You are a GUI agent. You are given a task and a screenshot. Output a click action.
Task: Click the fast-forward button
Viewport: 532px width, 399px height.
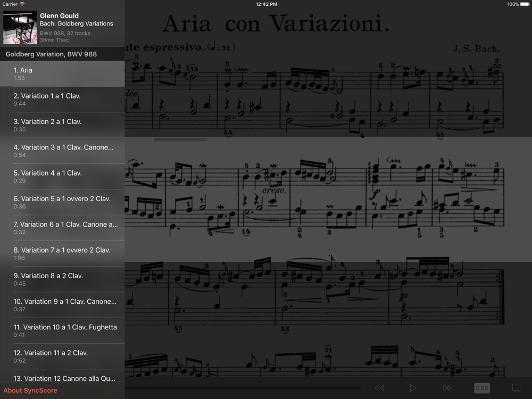[x=447, y=388]
